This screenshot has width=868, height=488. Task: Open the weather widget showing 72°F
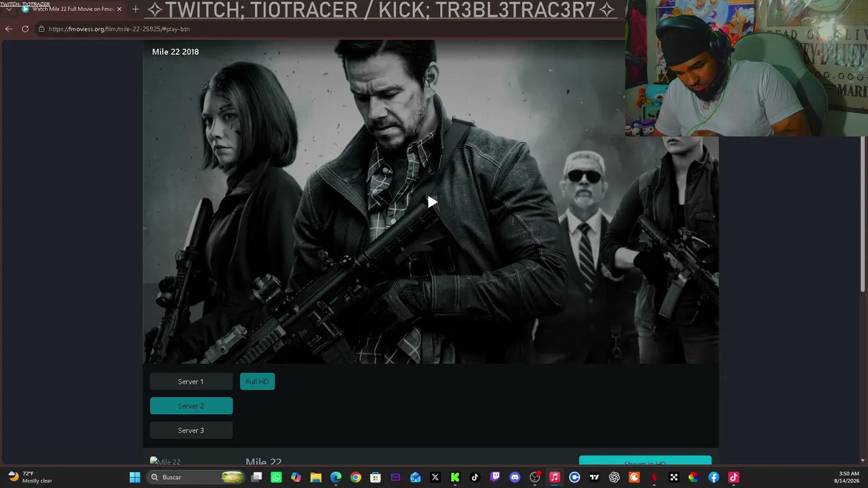coord(31,477)
